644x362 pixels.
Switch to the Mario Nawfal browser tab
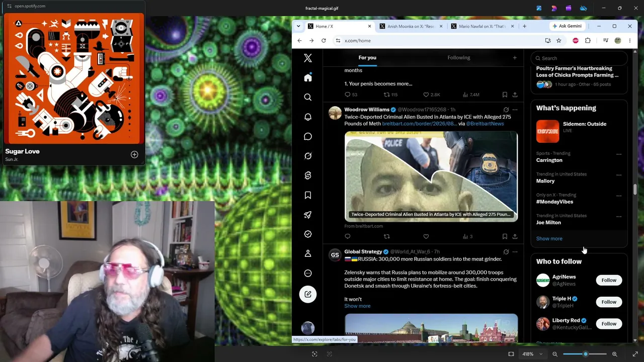point(482,26)
